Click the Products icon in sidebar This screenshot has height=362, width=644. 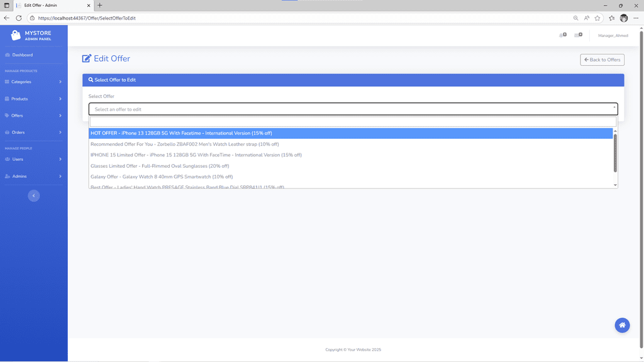[7, 99]
